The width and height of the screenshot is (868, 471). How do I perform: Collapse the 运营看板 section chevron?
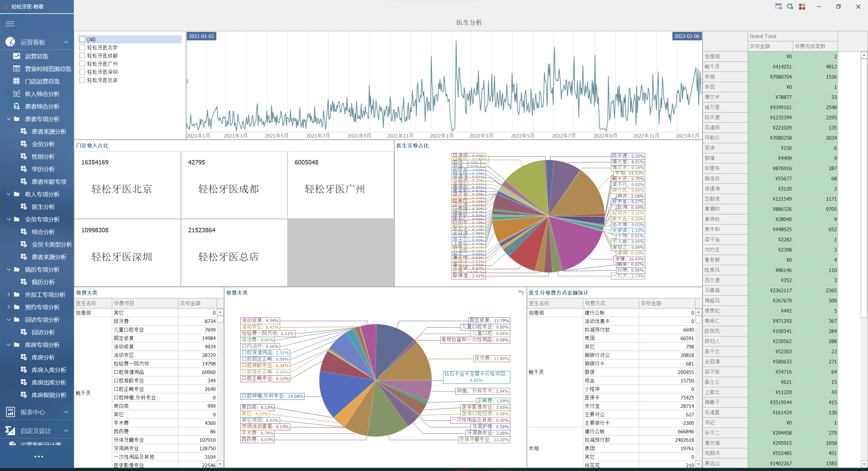pyautogui.click(x=66, y=42)
